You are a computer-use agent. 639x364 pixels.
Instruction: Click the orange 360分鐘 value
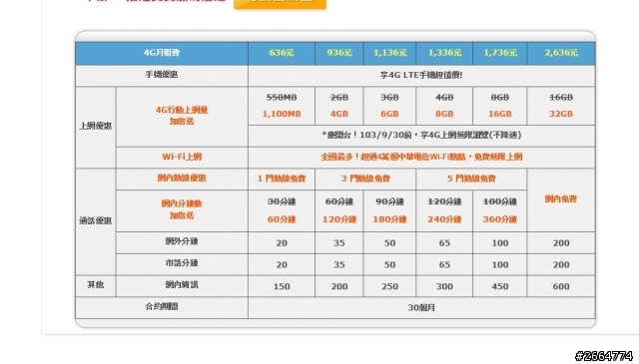(500, 219)
